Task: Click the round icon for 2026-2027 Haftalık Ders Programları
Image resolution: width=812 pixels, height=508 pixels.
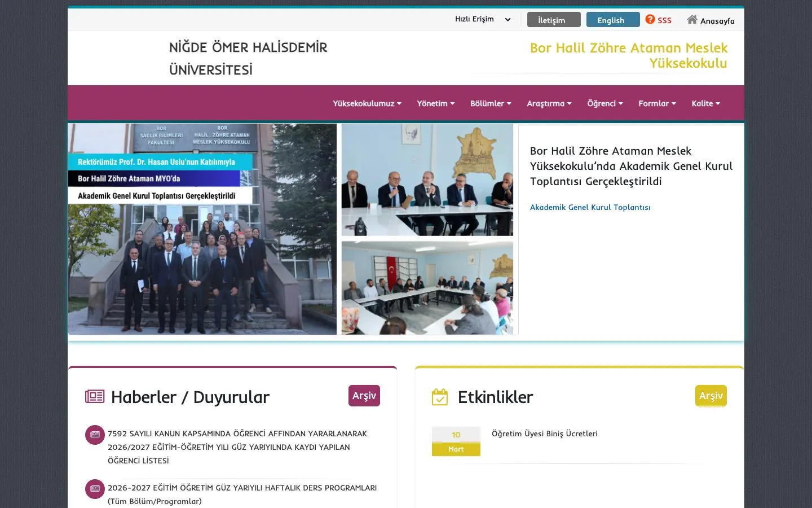Action: 95,489
